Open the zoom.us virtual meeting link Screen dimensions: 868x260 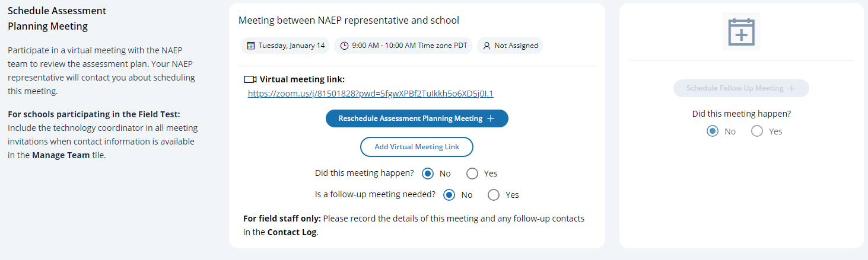[370, 94]
